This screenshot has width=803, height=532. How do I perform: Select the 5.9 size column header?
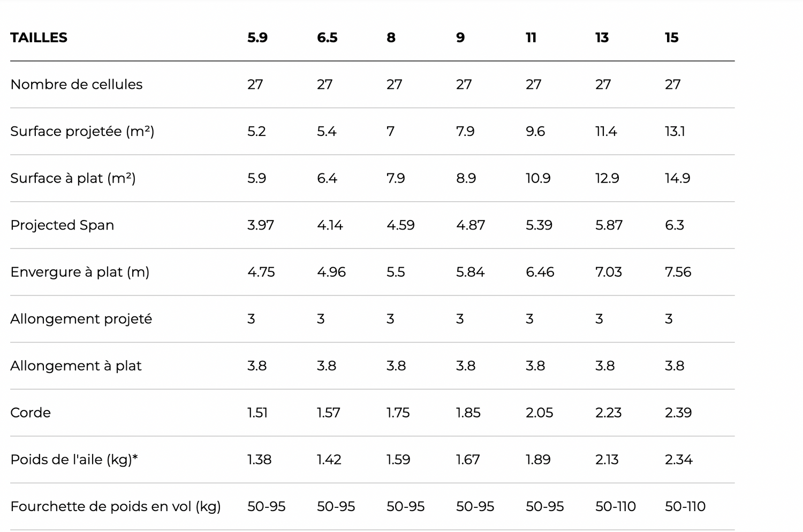257,37
